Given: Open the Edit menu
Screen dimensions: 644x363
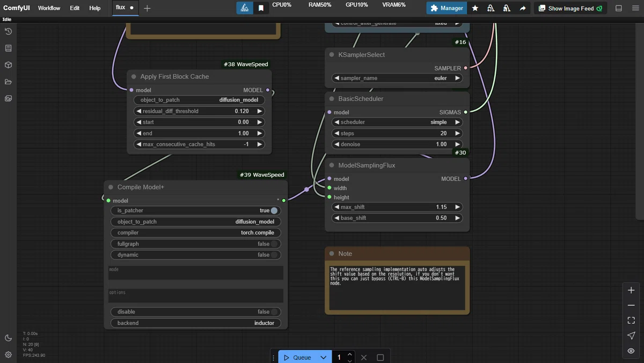Looking at the screenshot, I should pos(75,8).
